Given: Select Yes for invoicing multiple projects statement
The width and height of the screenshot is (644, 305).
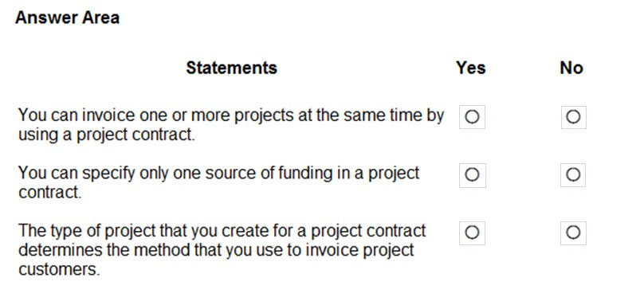Looking at the screenshot, I should point(472,117).
